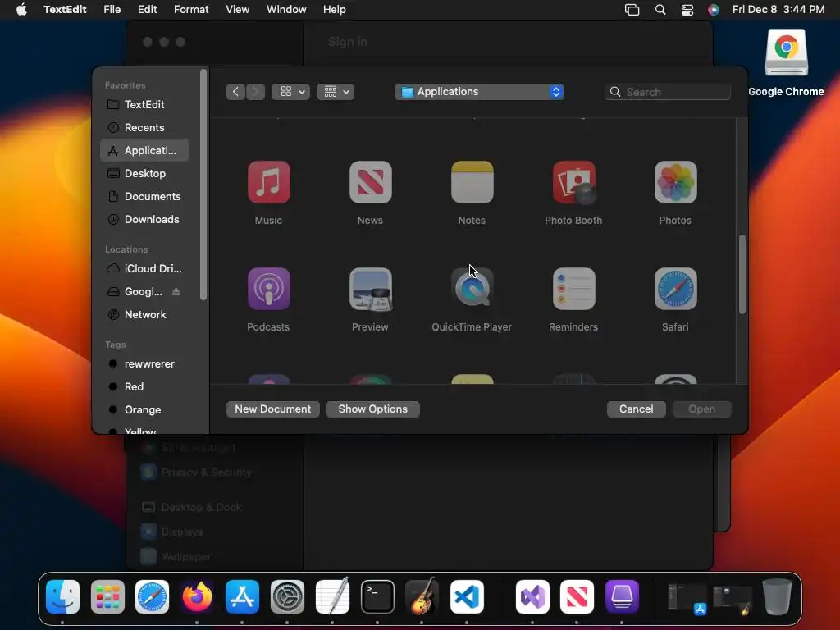Open the icon view mode dropdown
This screenshot has width=840, height=630.
click(291, 92)
